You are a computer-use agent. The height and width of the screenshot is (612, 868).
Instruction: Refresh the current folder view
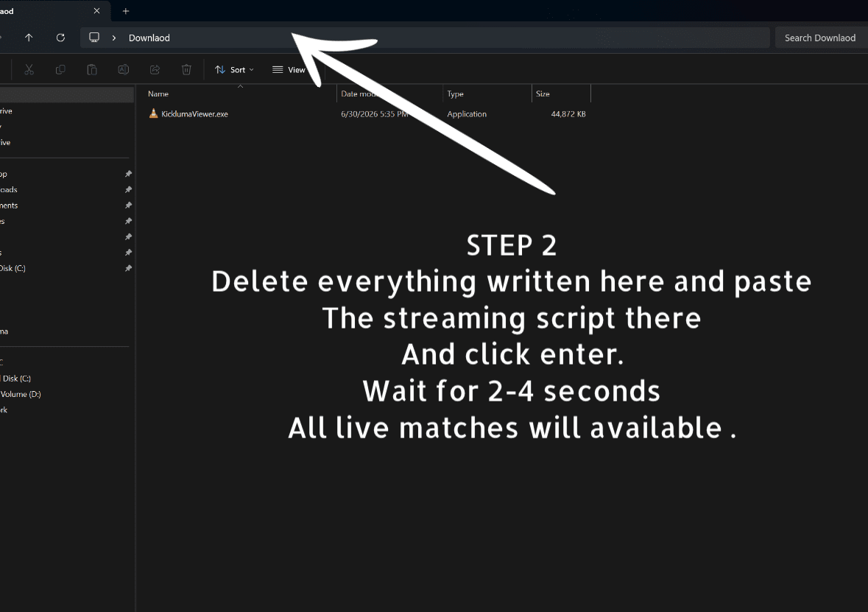pos(60,38)
